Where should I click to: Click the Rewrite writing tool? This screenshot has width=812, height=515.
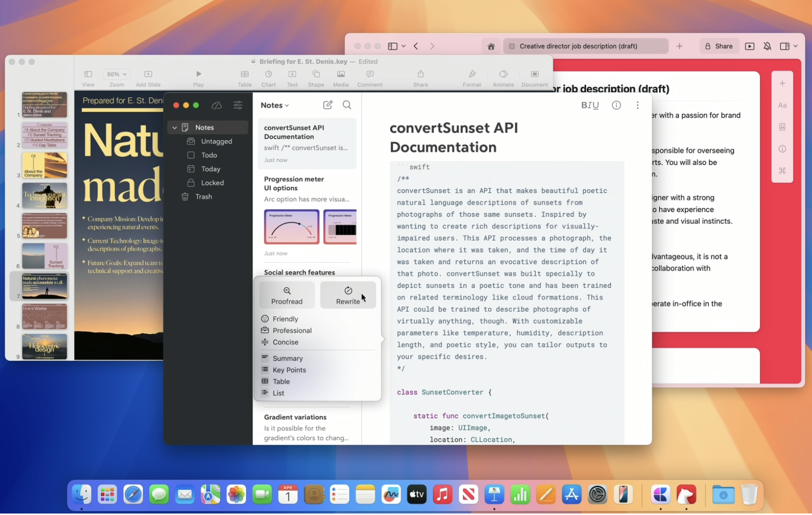pyautogui.click(x=348, y=295)
